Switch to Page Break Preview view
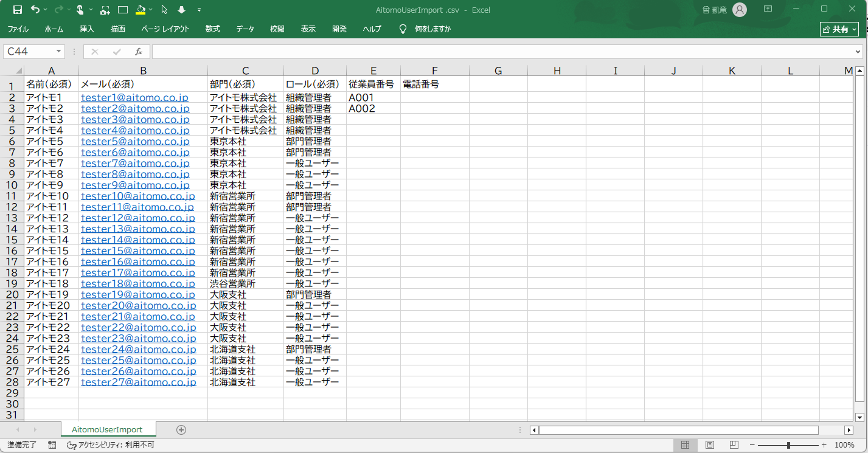868x453 pixels. click(734, 445)
